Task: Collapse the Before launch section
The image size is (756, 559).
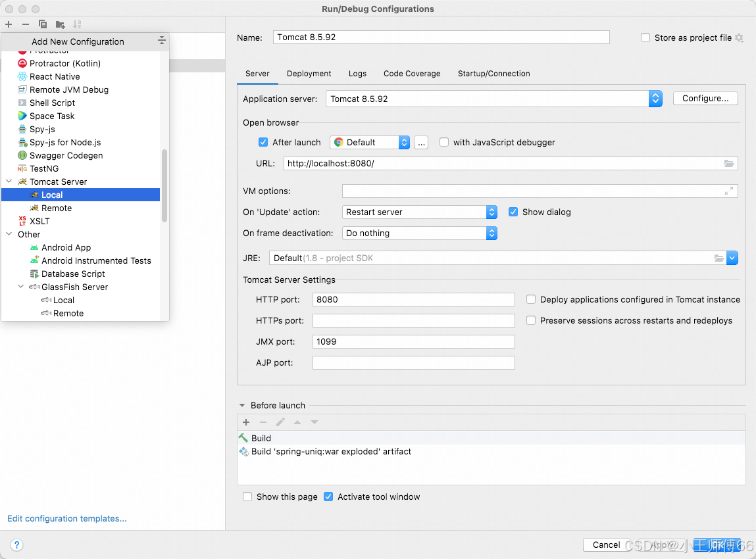Action: 242,405
